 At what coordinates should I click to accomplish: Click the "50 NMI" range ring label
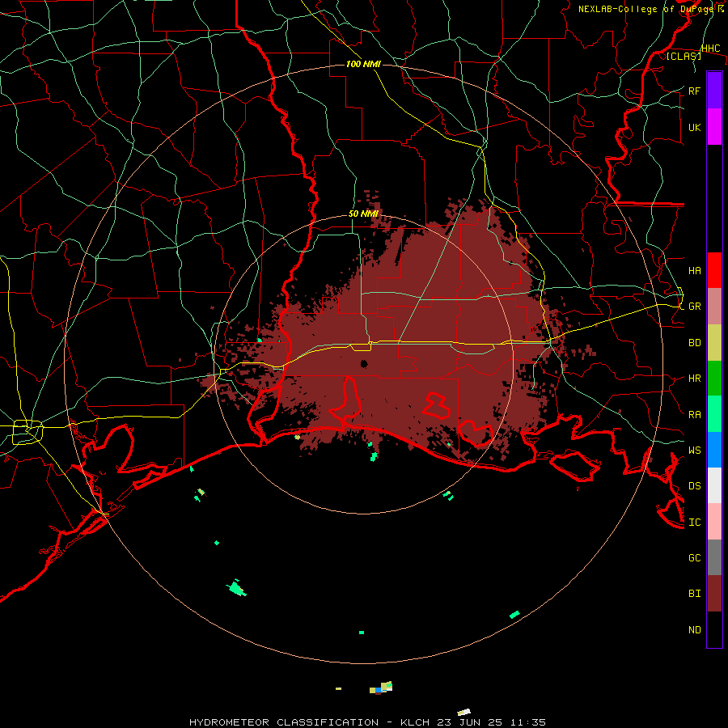tap(363, 214)
